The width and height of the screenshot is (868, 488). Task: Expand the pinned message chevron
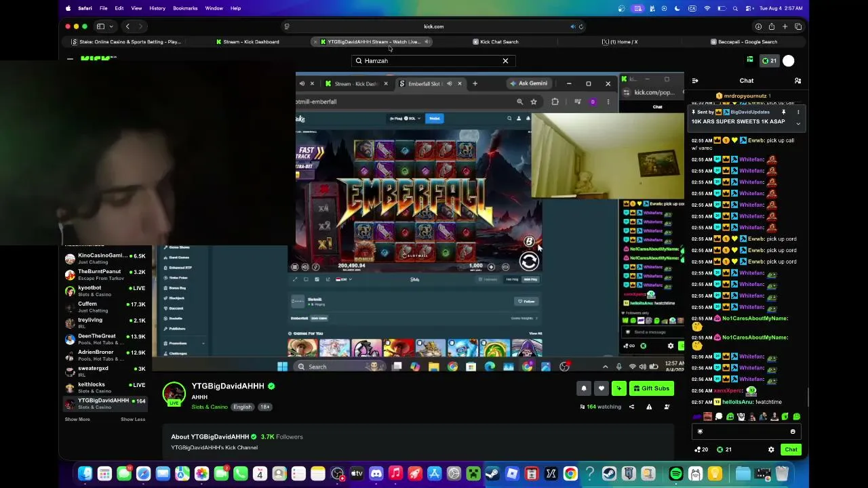[x=798, y=123]
